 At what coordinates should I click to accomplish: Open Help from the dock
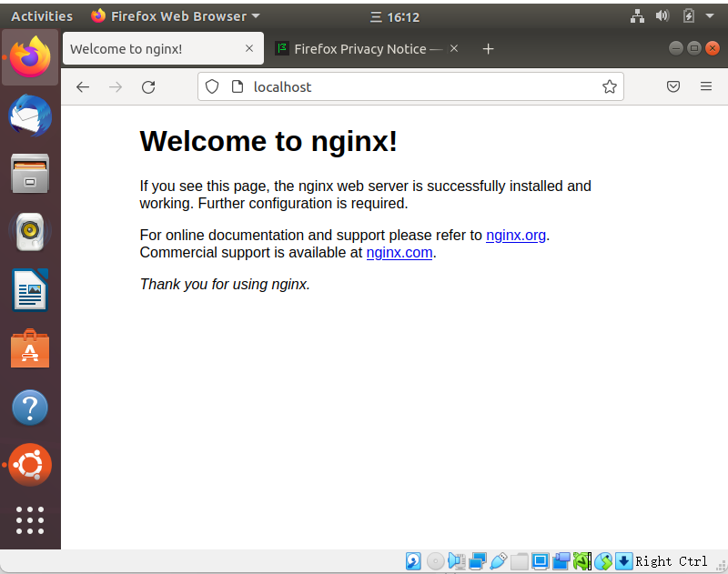pos(30,408)
